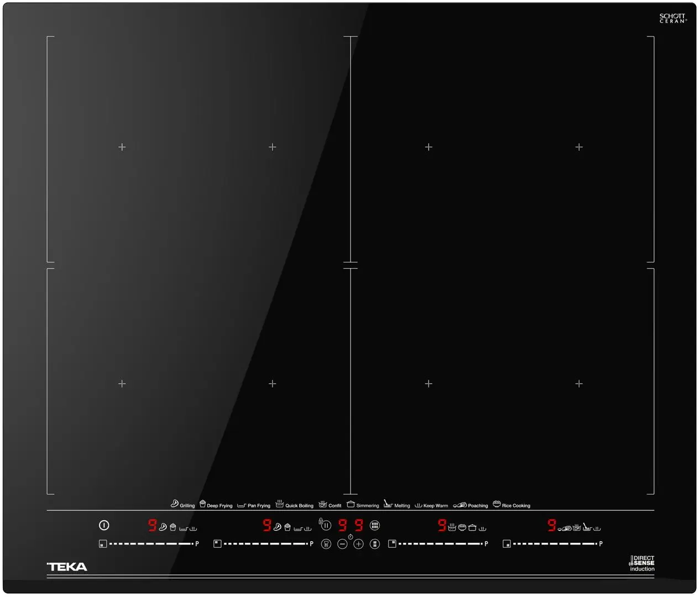
Task: Tap the Rice Cooking icon in the legend
Action: click(497, 504)
